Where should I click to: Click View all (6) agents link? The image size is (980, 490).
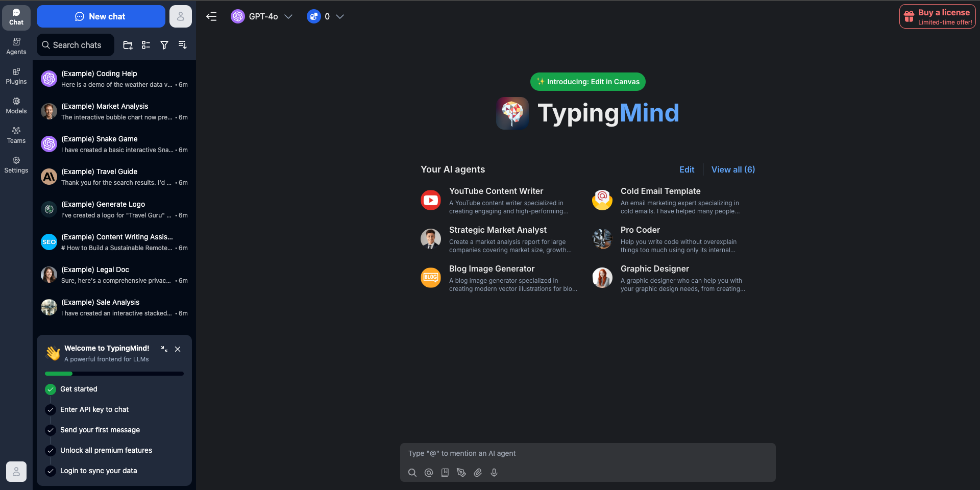(733, 169)
